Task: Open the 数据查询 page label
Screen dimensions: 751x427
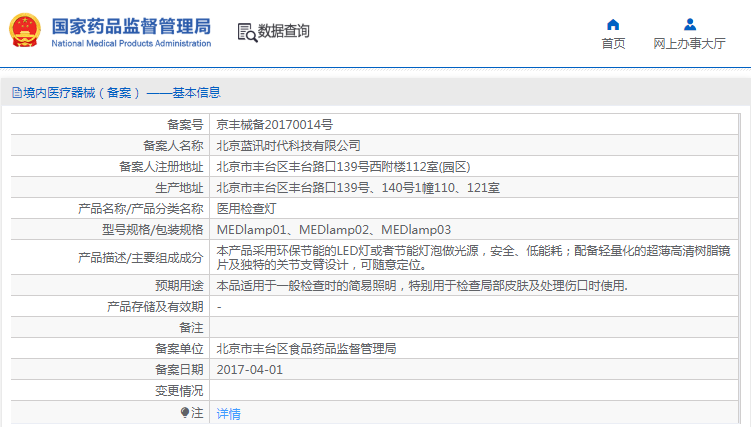Action: (284, 32)
